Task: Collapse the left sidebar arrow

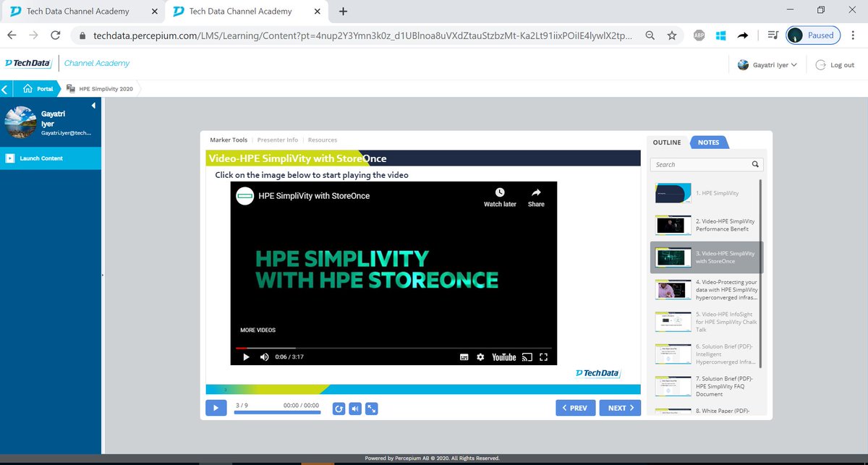Action: pyautogui.click(x=93, y=106)
